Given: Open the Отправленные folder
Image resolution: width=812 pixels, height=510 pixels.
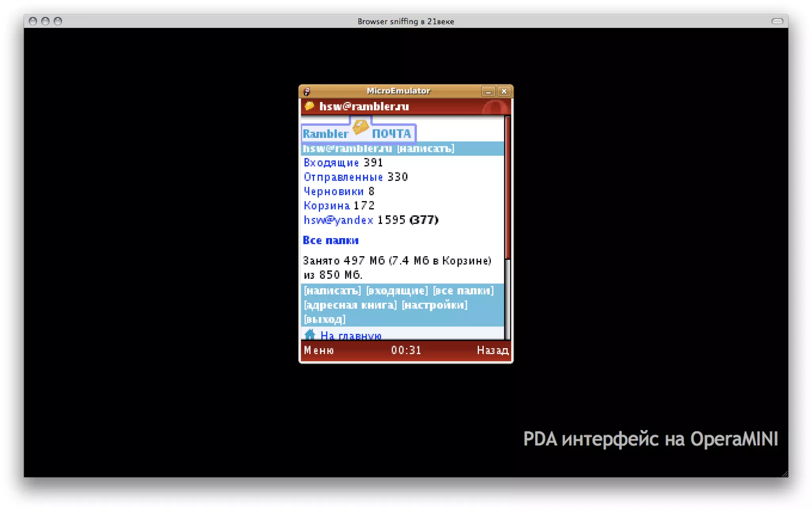Looking at the screenshot, I should [343, 177].
